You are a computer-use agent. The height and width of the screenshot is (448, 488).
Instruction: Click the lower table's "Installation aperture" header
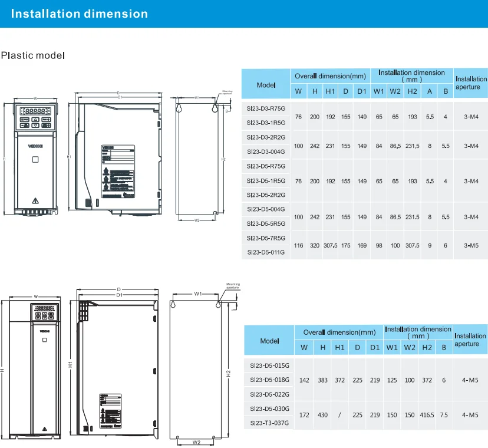click(470, 340)
